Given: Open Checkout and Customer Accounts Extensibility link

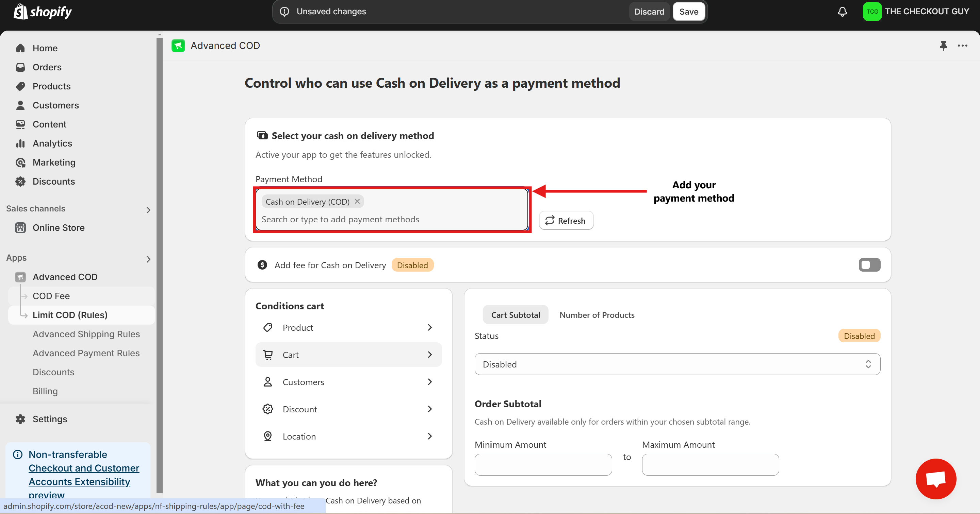Looking at the screenshot, I should 84,475.
